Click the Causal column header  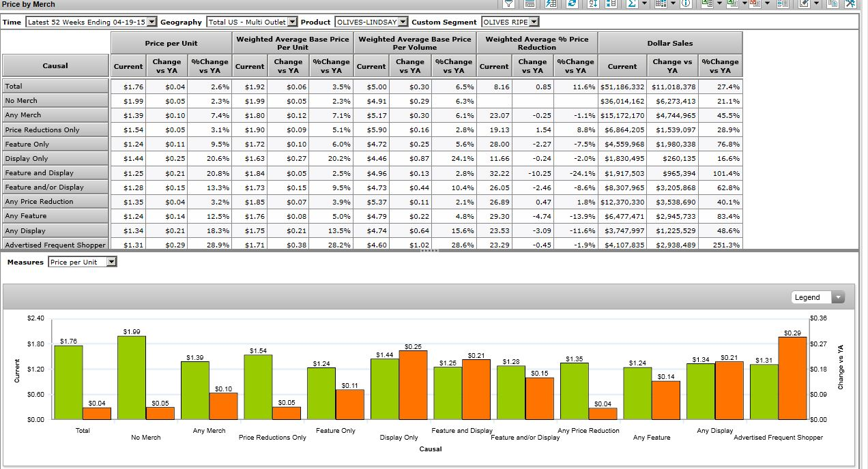pos(55,65)
